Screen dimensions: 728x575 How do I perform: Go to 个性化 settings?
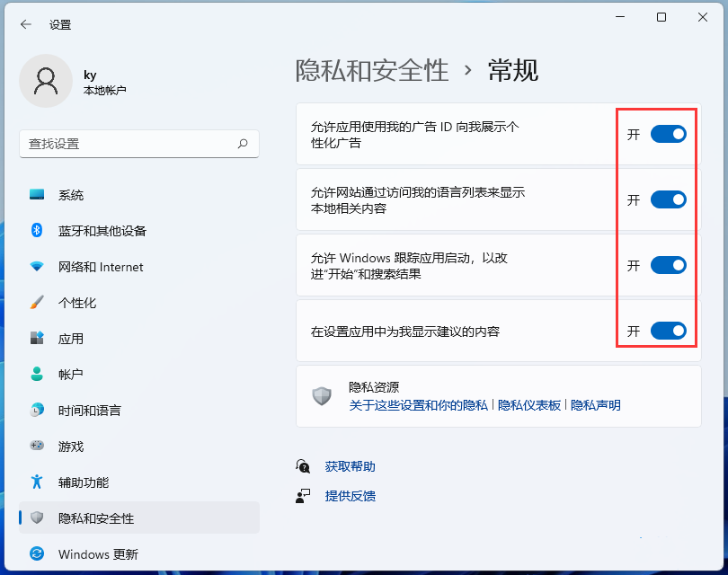[x=139, y=303]
